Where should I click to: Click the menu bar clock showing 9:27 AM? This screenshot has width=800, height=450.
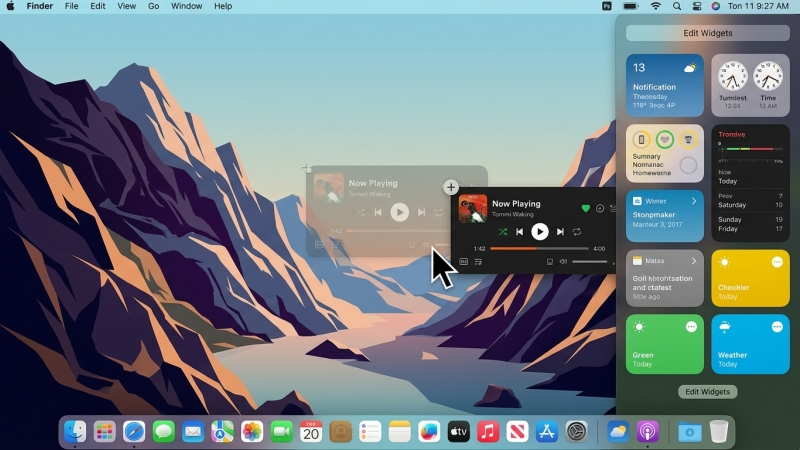click(x=758, y=6)
